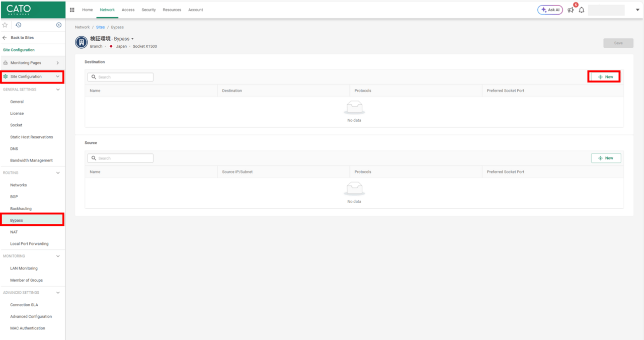Image resolution: width=644 pixels, height=340 pixels.
Task: Open the recent history clock icon
Action: tap(19, 25)
